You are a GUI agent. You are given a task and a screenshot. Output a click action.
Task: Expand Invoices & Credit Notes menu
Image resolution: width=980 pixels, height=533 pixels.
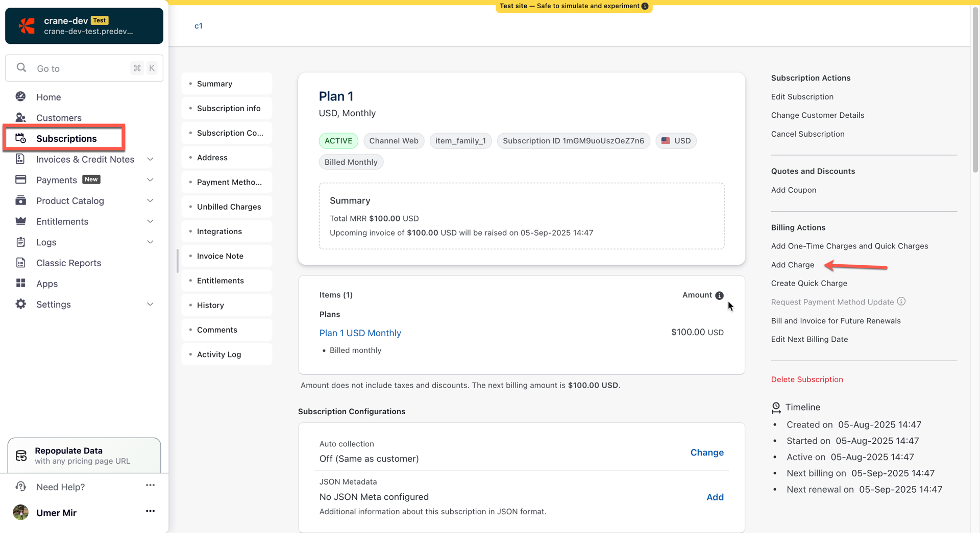pyautogui.click(x=150, y=159)
